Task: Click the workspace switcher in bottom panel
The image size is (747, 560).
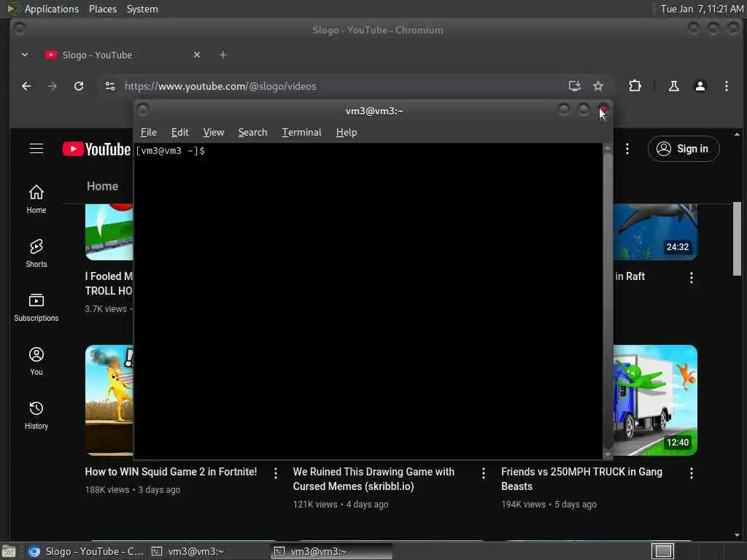Action: pyautogui.click(x=662, y=551)
